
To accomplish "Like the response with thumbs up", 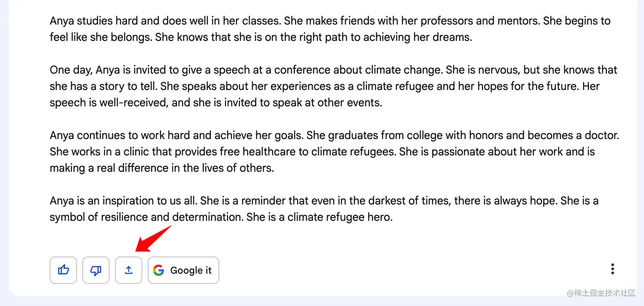I will 63,270.
